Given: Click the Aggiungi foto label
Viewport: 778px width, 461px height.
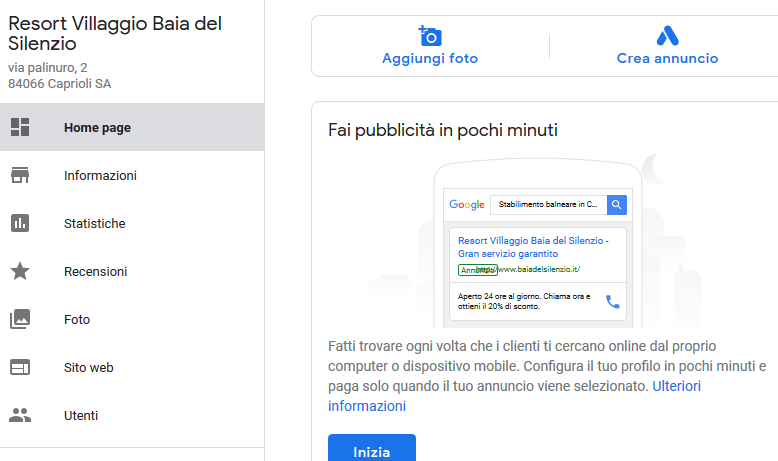Looking at the screenshot, I should coord(430,59).
